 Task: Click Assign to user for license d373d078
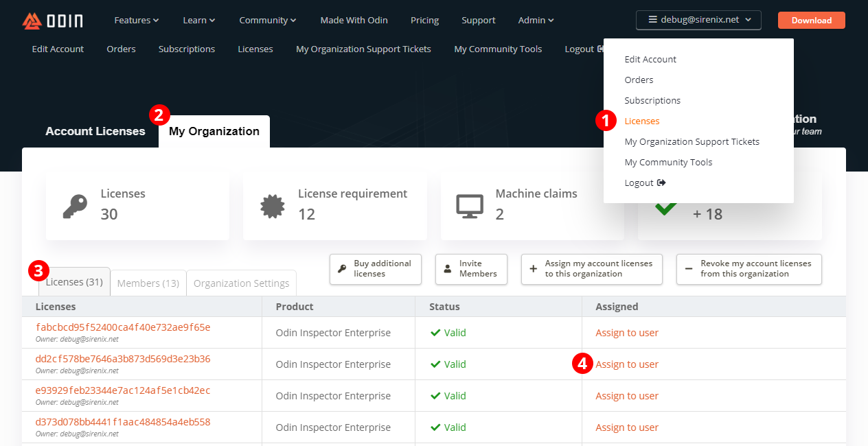[x=627, y=427]
